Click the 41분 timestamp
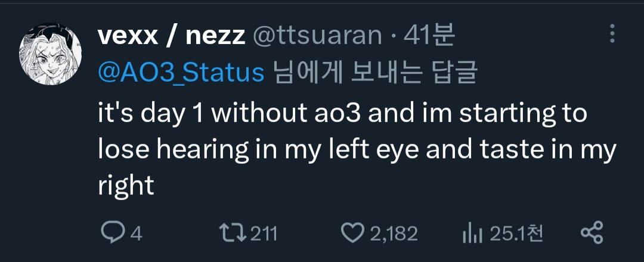 (x=429, y=36)
